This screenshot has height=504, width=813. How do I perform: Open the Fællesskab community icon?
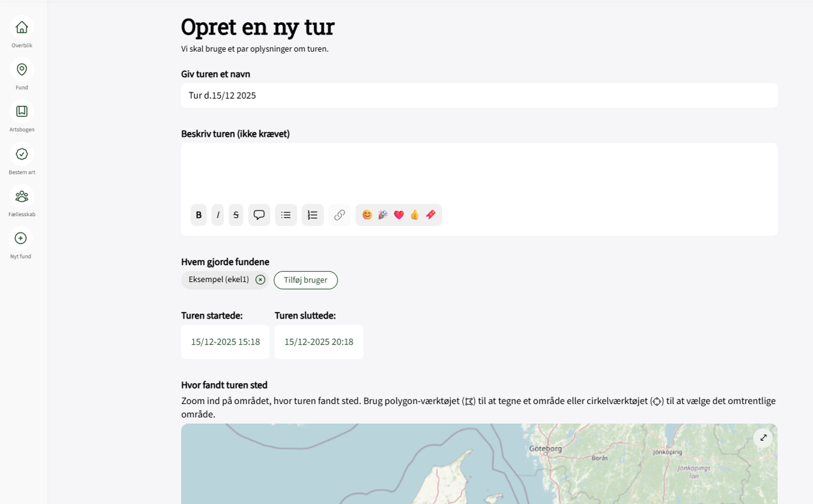[22, 197]
